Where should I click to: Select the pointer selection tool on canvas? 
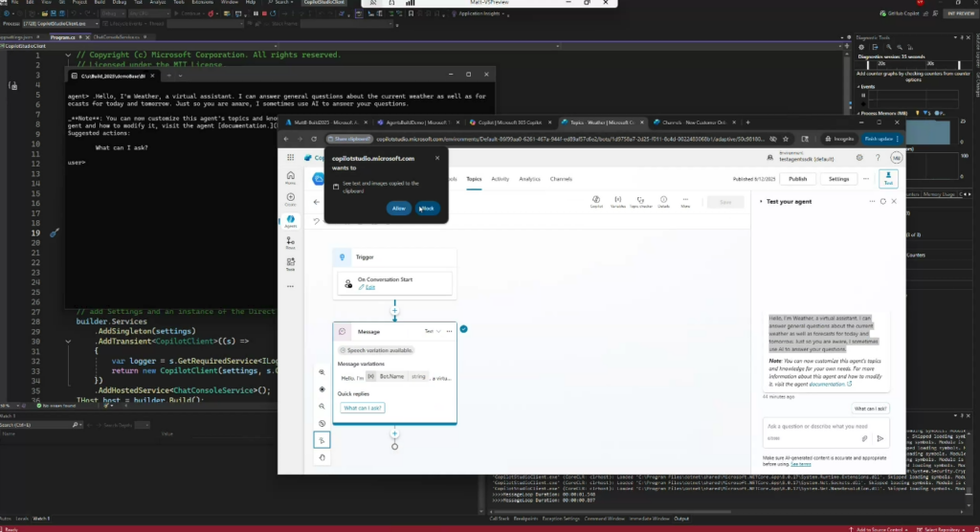pyautogui.click(x=322, y=440)
